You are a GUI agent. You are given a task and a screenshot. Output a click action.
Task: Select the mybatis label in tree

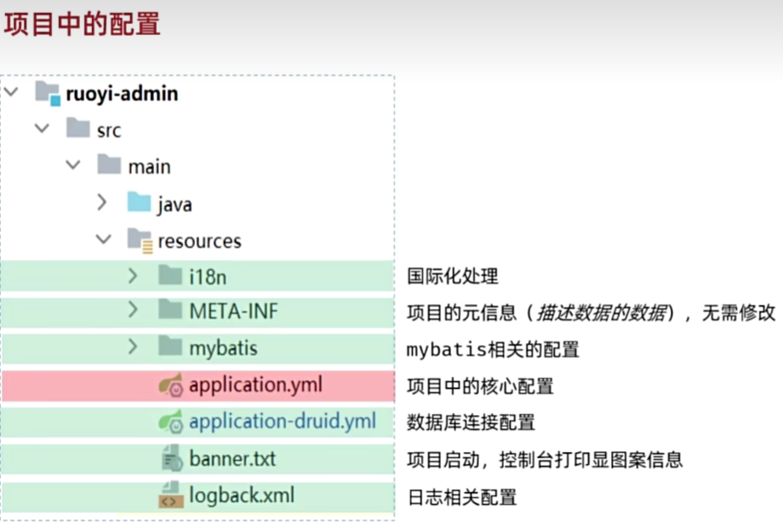[x=223, y=348]
